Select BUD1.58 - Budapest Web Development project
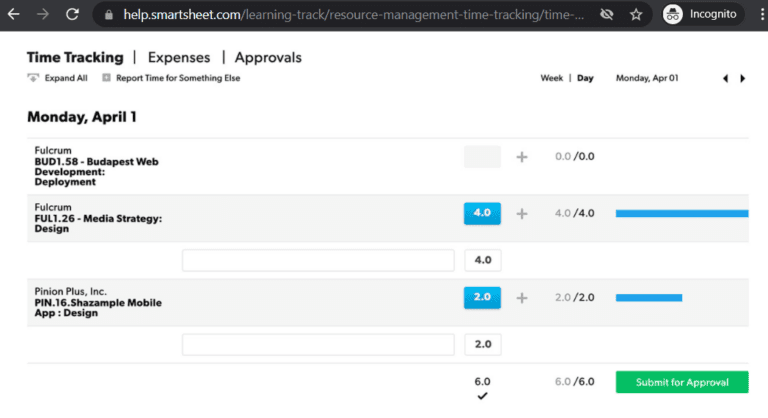Viewport: 768px width, 418px height. pyautogui.click(x=96, y=172)
